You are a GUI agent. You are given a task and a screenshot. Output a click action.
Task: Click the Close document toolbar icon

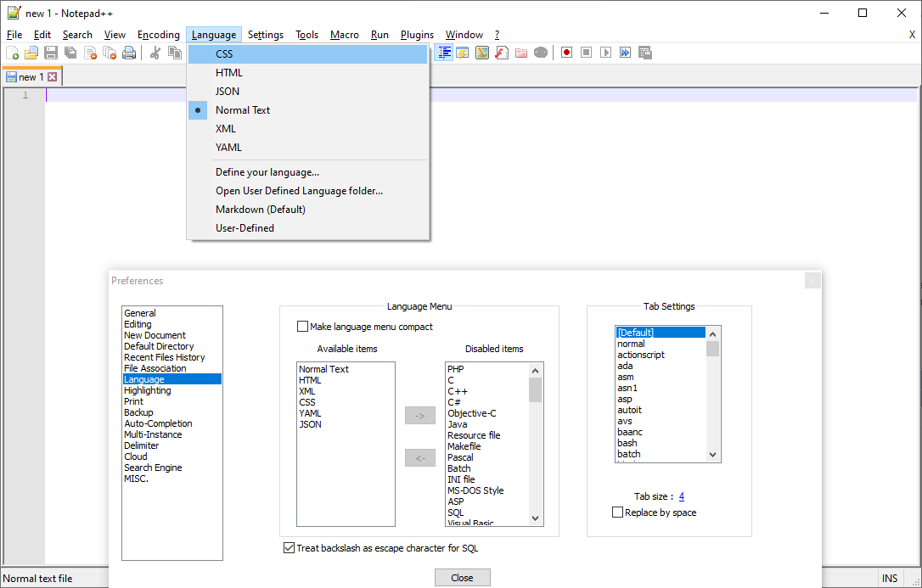click(x=90, y=53)
